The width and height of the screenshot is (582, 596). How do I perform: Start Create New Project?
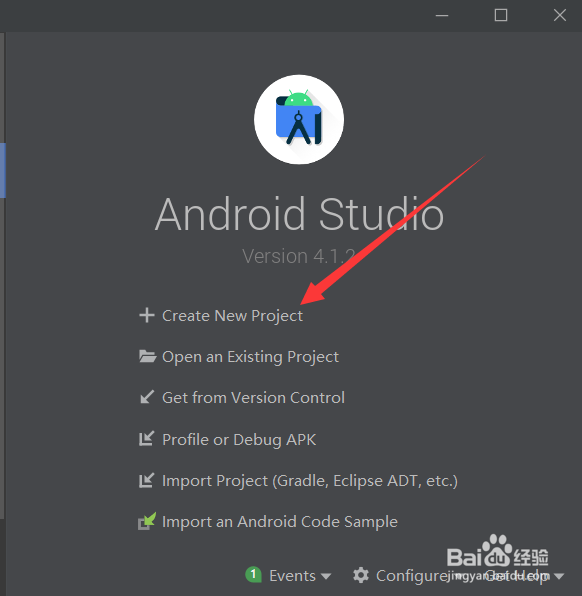pos(232,316)
